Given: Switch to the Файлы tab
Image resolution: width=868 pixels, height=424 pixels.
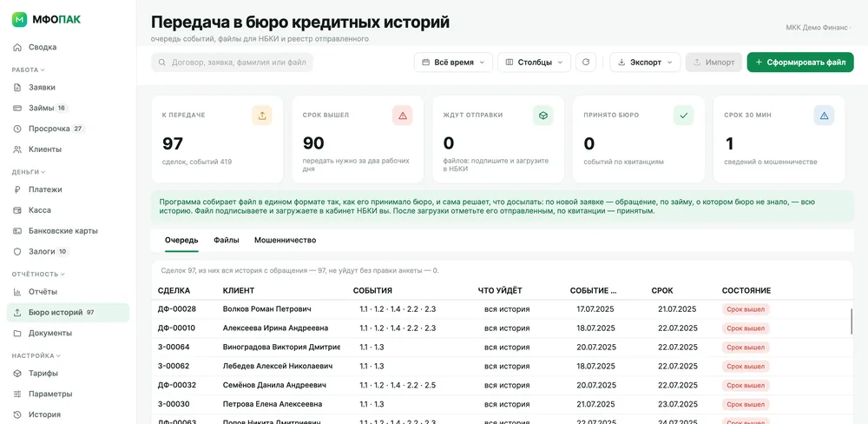Looking at the screenshot, I should [227, 241].
